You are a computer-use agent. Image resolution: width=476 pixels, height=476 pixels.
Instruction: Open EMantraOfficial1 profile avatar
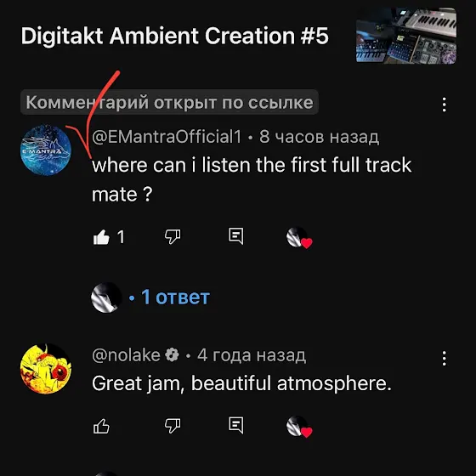pyautogui.click(x=46, y=150)
